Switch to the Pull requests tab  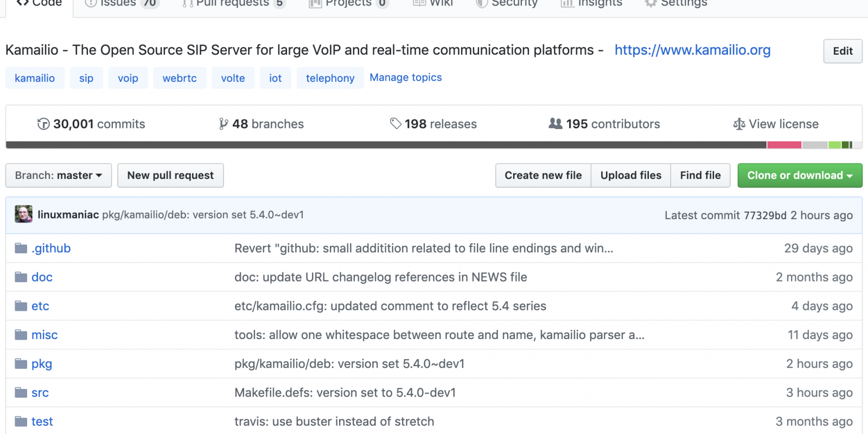pos(234,3)
